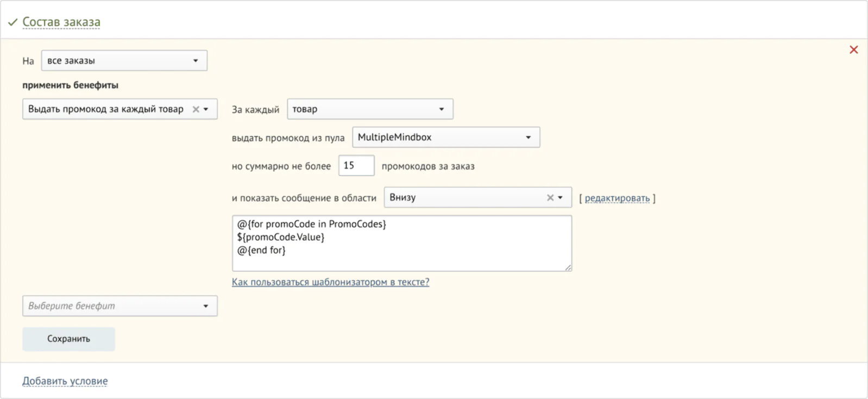Viewport: 868px width, 399px height.
Task: Open the 'редактировать' link
Action: (617, 198)
